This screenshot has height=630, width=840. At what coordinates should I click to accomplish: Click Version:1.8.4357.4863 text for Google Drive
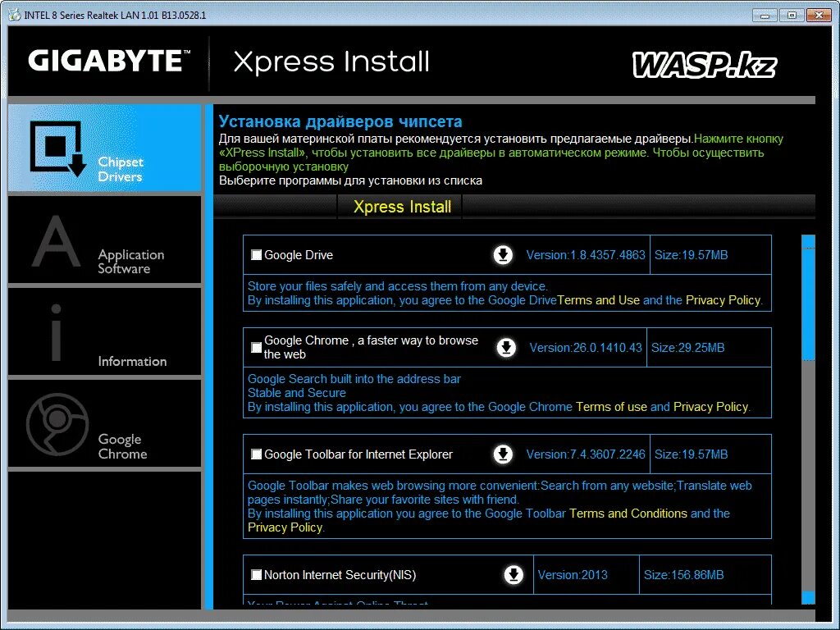(x=586, y=255)
